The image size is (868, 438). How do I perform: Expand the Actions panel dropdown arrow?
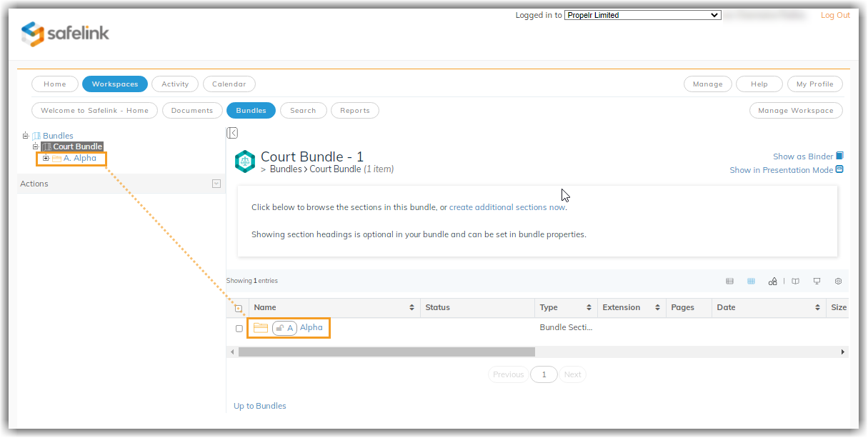coord(216,184)
